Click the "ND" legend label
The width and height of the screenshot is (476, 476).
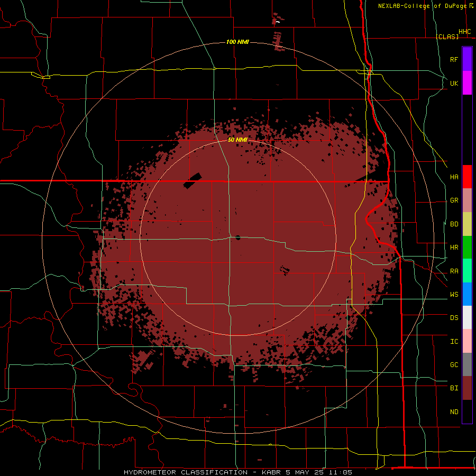pos(454,412)
